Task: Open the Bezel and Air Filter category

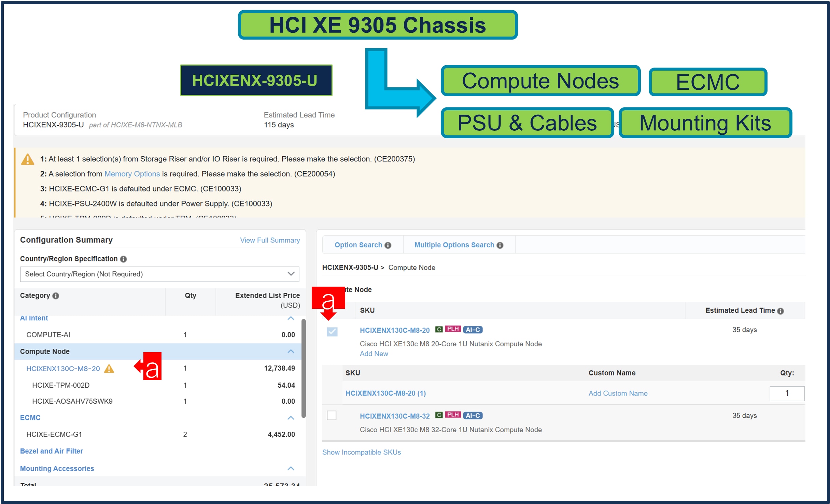Action: [x=52, y=451]
